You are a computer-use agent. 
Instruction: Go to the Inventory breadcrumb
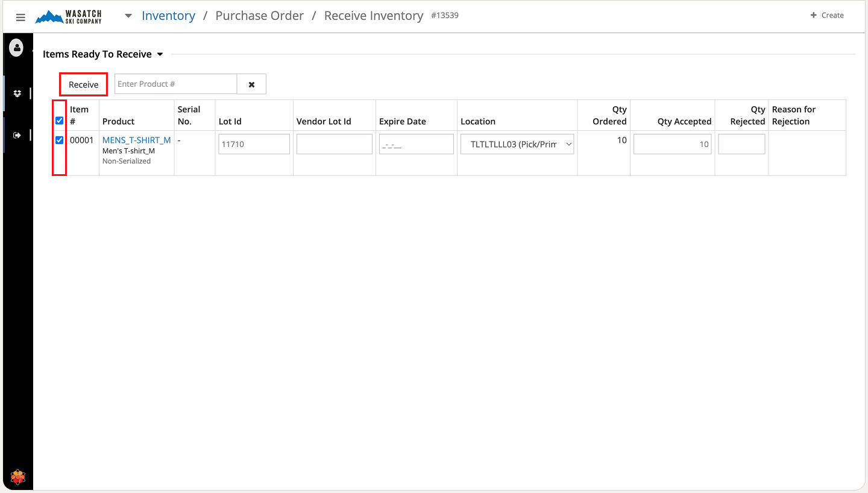pos(168,16)
